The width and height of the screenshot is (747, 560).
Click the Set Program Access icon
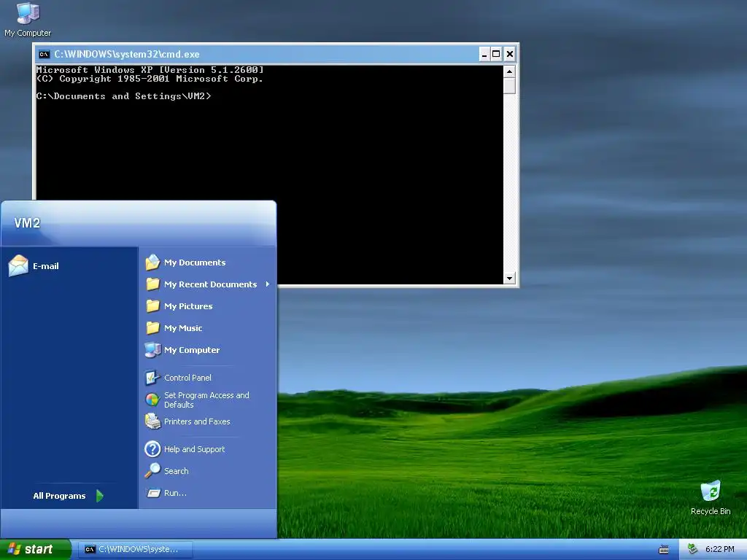pos(152,400)
